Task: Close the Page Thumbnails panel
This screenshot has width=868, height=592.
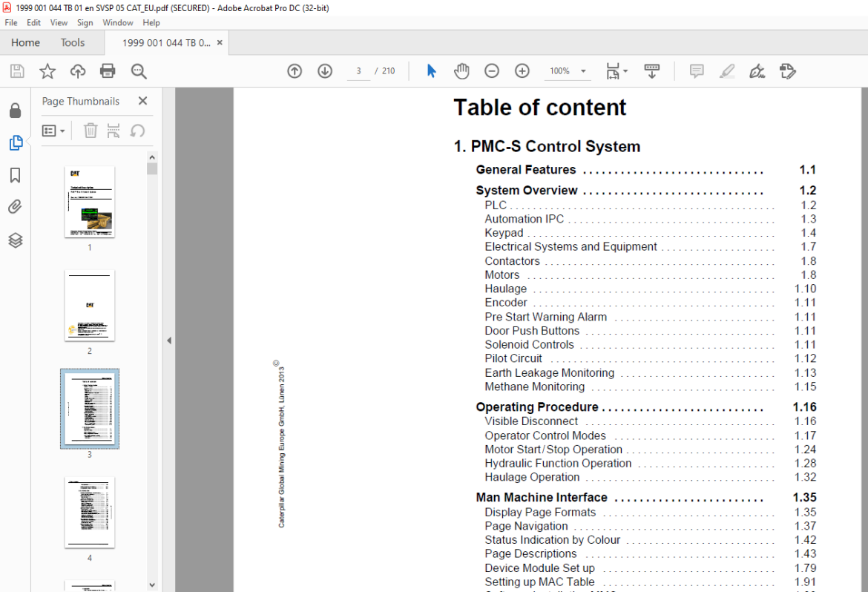Action: click(x=143, y=101)
